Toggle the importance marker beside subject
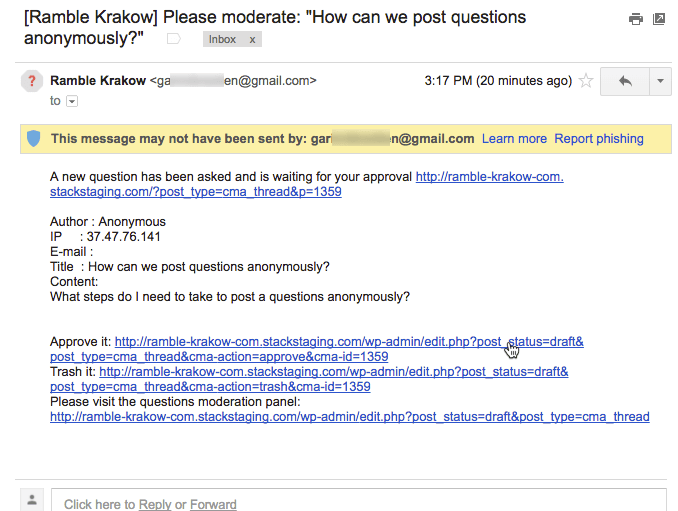The width and height of the screenshot is (678, 511). pyautogui.click(x=173, y=39)
